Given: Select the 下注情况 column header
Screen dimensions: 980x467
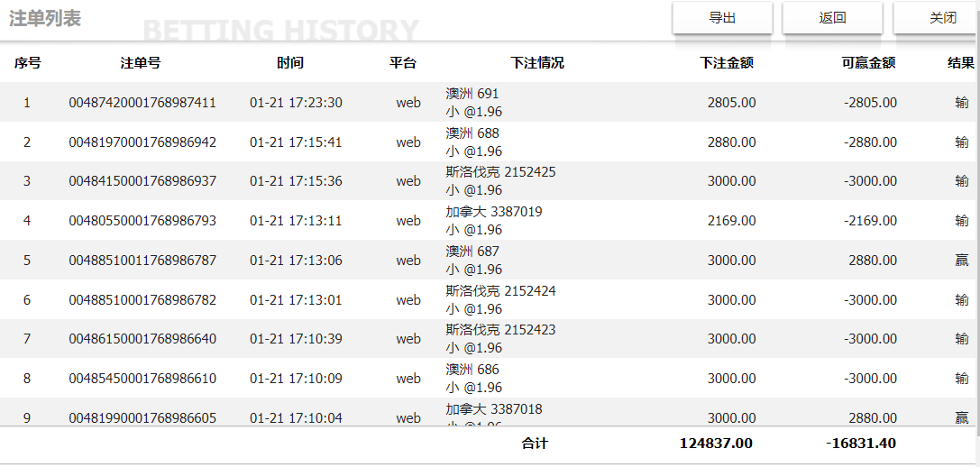Looking at the screenshot, I should coord(537,63).
